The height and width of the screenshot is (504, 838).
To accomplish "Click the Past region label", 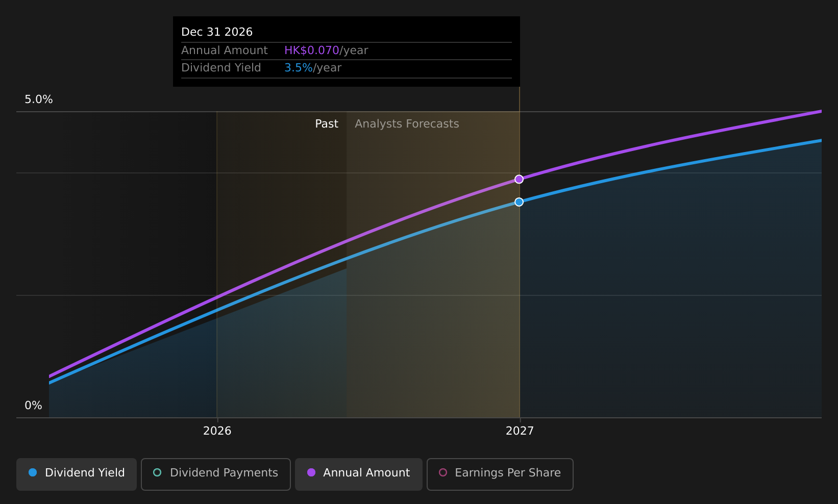I will point(327,124).
